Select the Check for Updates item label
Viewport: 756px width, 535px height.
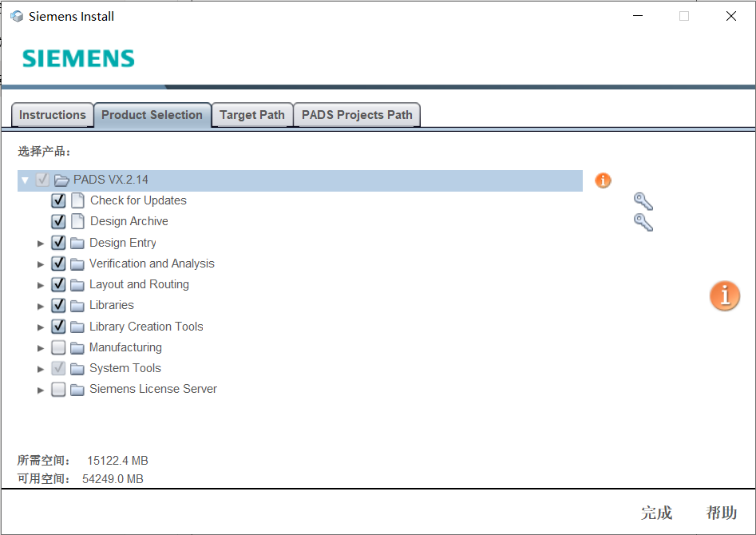coord(138,200)
